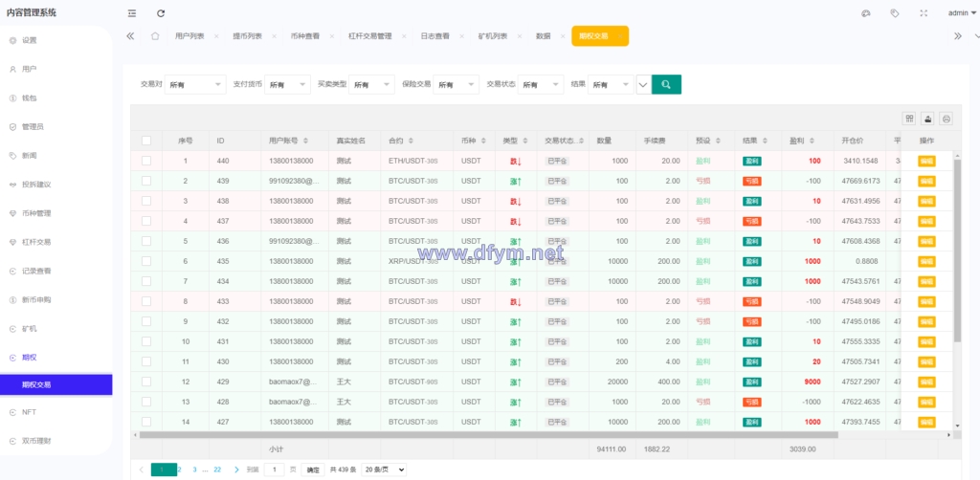
Task: Toggle the sidebar collapse icon
Action: click(131, 13)
